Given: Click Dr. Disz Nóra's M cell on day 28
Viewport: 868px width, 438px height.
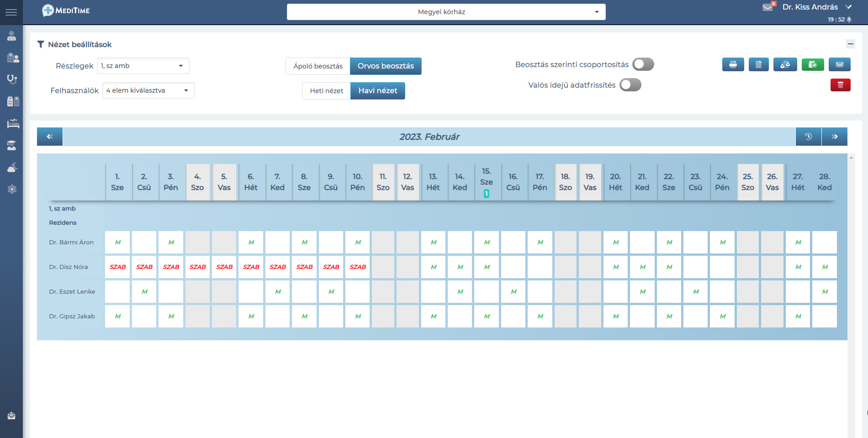Looking at the screenshot, I should click(x=825, y=267).
